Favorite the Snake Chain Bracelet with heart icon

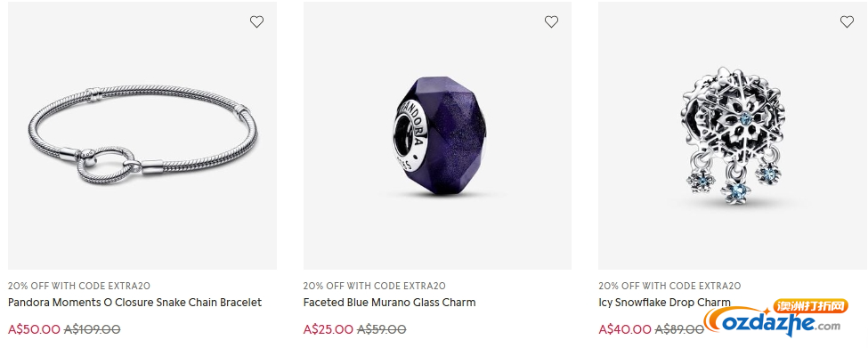256,21
